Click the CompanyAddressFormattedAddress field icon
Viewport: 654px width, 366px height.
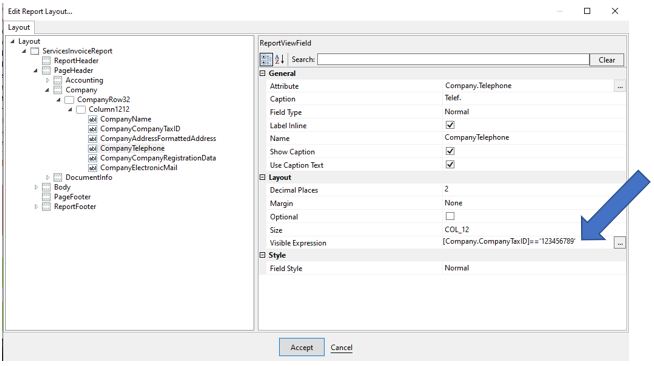(x=93, y=138)
